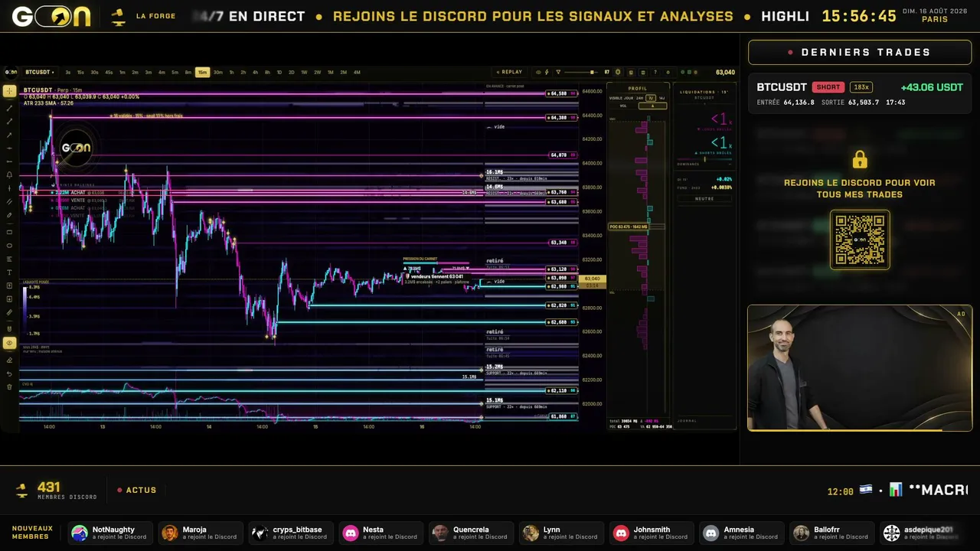Open the BTCUSDT symbol dropdown
The image size is (980, 551).
coord(40,72)
